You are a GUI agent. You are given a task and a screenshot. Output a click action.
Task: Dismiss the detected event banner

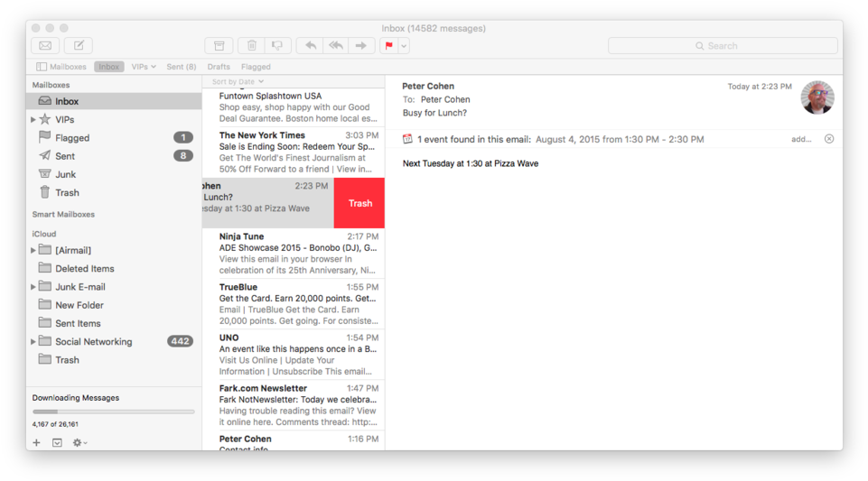tap(828, 139)
